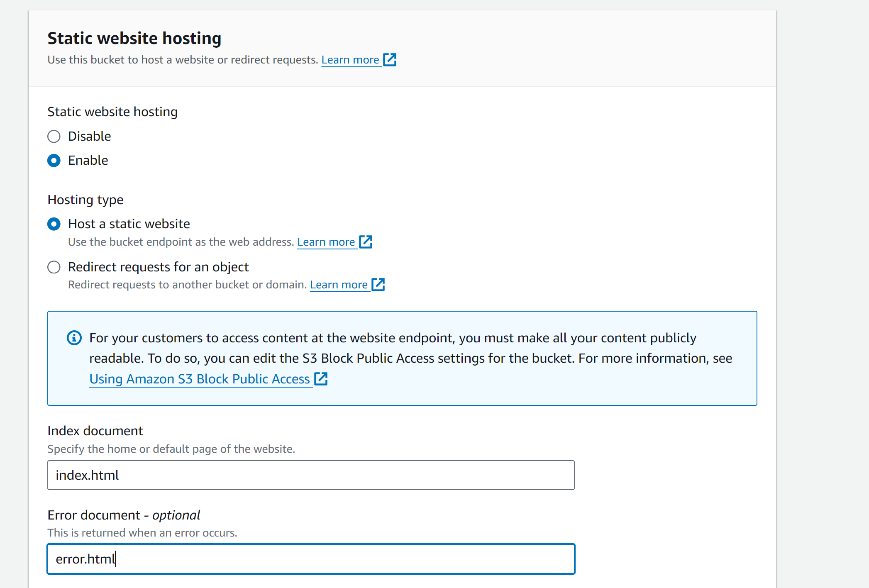This screenshot has width=869, height=588.
Task: Click the info icon in the blue notice
Action: click(x=74, y=338)
